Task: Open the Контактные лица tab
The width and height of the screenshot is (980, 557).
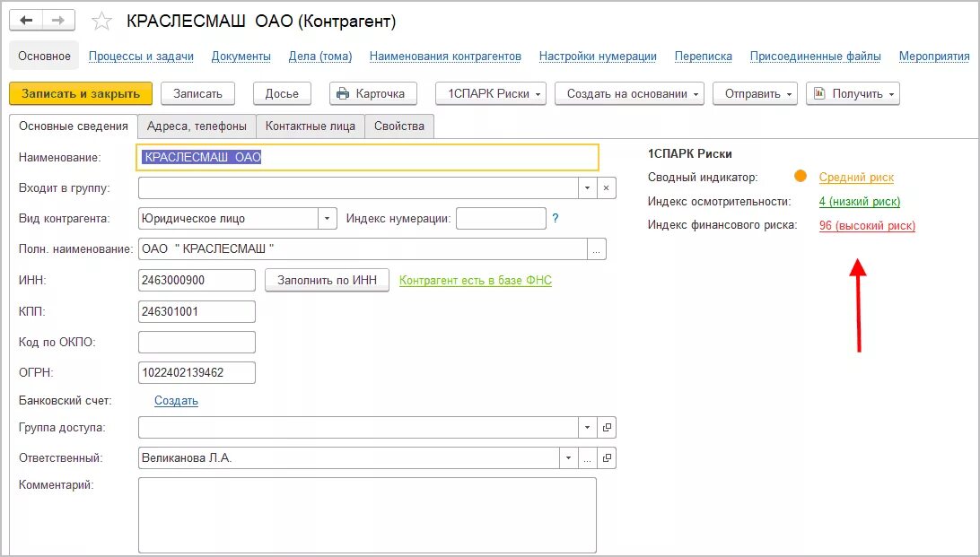Action: (311, 126)
